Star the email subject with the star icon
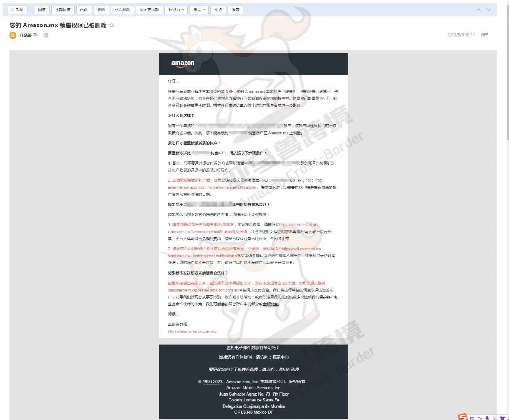 pos(112,25)
